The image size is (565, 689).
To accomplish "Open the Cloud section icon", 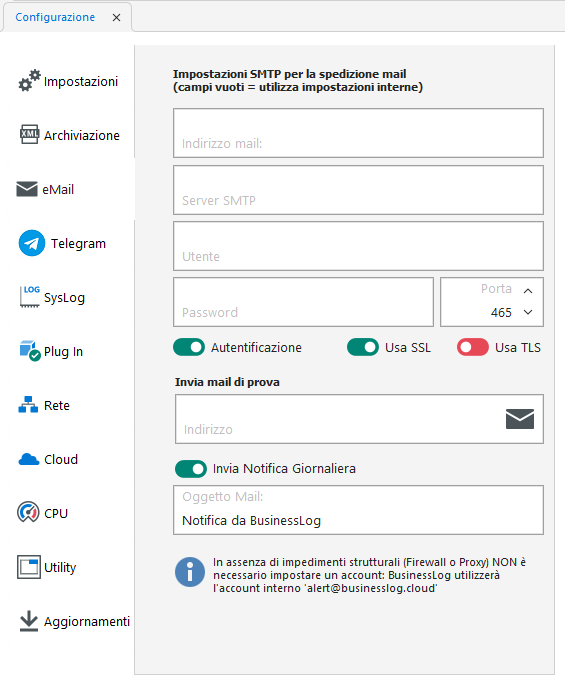I will click(x=29, y=459).
